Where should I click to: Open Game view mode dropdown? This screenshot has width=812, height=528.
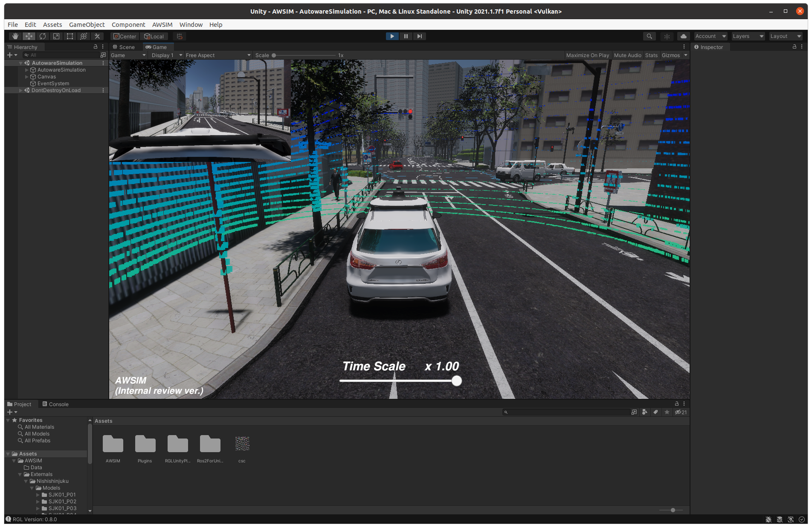[128, 55]
